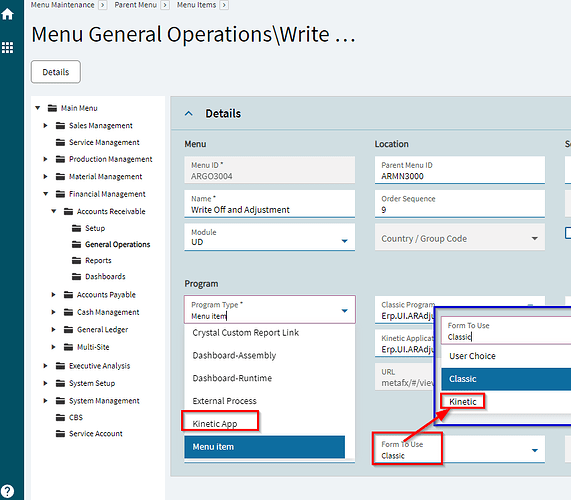Click the arrow next to Parent Menu breadcrumb
The height and width of the screenshot is (500, 571).
click(x=165, y=5)
